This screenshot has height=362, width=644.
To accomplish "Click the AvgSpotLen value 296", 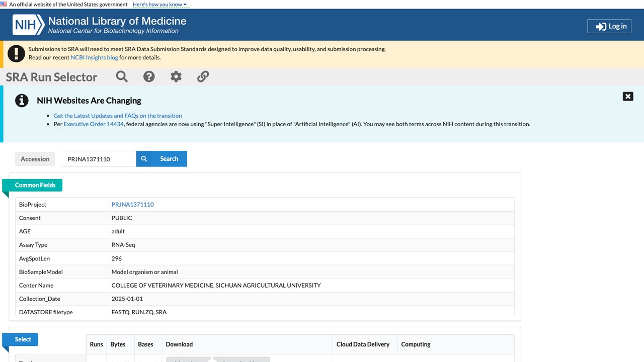I will (x=117, y=258).
